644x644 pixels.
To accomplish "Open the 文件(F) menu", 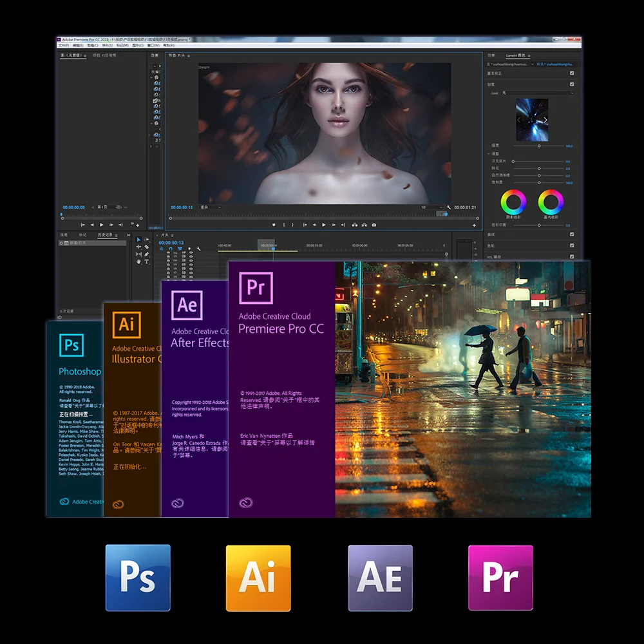I will (63, 46).
